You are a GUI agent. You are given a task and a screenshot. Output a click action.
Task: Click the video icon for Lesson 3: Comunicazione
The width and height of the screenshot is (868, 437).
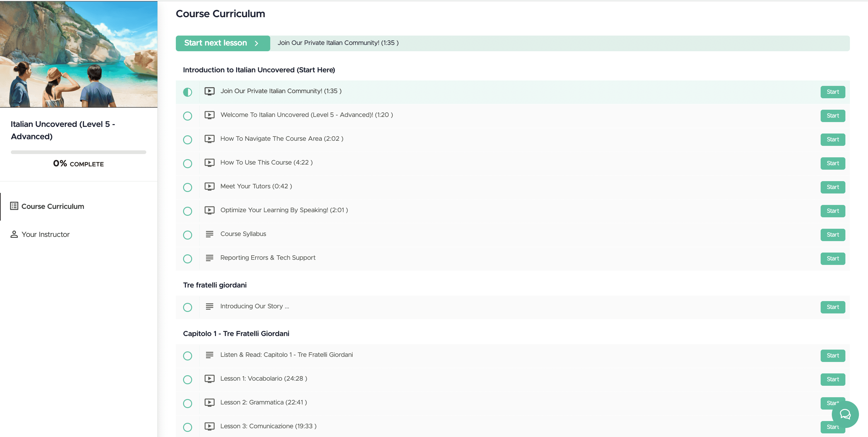pyautogui.click(x=209, y=426)
